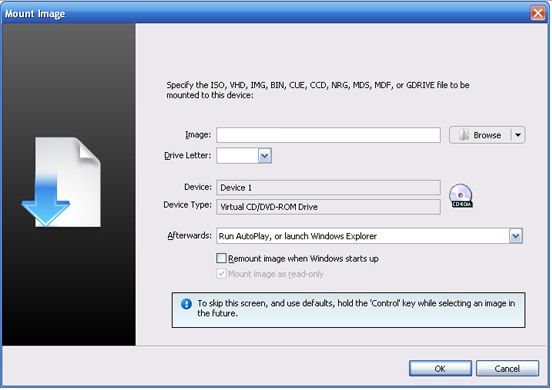The image size is (552, 390).
Task: Expand the Afterwards action dropdown
Action: [x=516, y=236]
